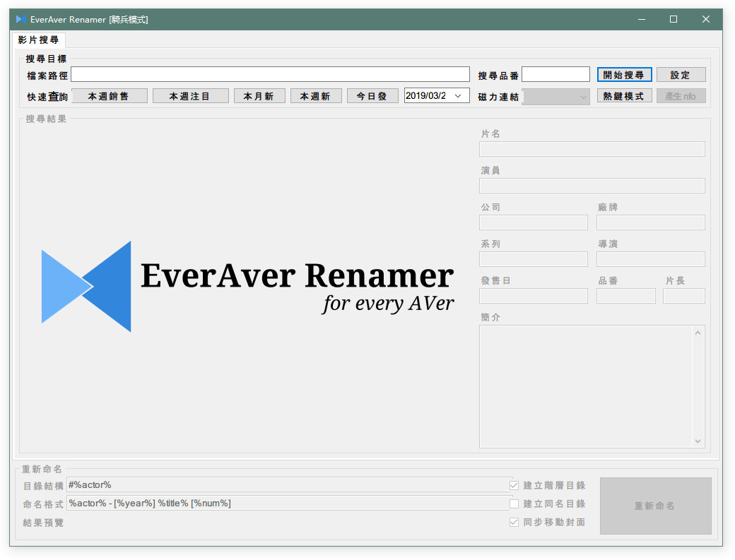Viewport: 735px width, 560px height.
Task: Click the 片名 title field
Action: tap(592, 149)
